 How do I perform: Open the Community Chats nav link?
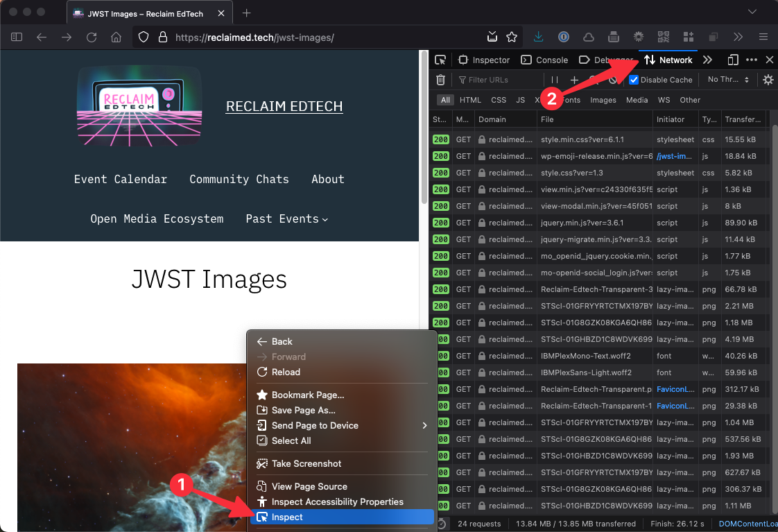pyautogui.click(x=239, y=179)
